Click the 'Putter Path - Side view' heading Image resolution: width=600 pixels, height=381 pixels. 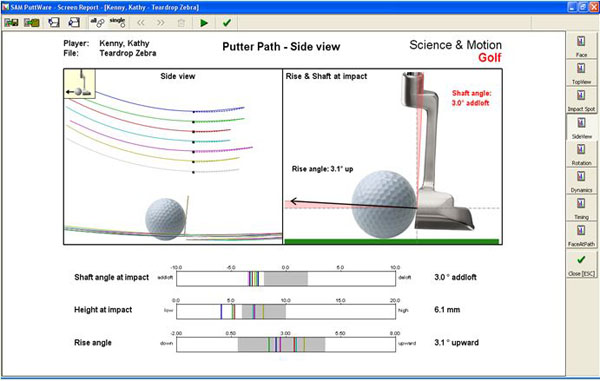click(281, 47)
